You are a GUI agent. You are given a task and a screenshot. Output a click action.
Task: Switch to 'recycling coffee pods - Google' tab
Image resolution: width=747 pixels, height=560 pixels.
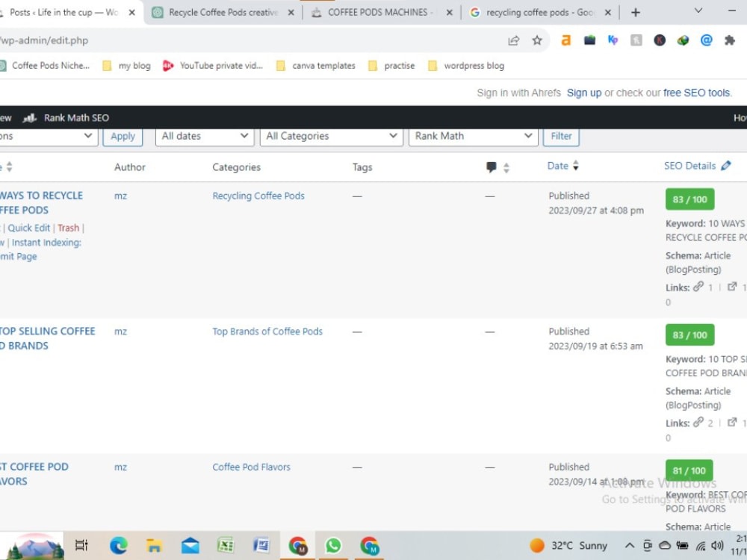pyautogui.click(x=539, y=13)
